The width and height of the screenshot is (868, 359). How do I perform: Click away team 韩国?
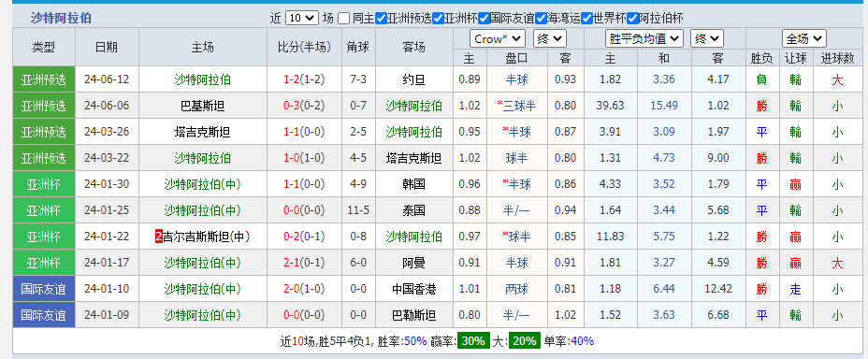pyautogui.click(x=413, y=184)
